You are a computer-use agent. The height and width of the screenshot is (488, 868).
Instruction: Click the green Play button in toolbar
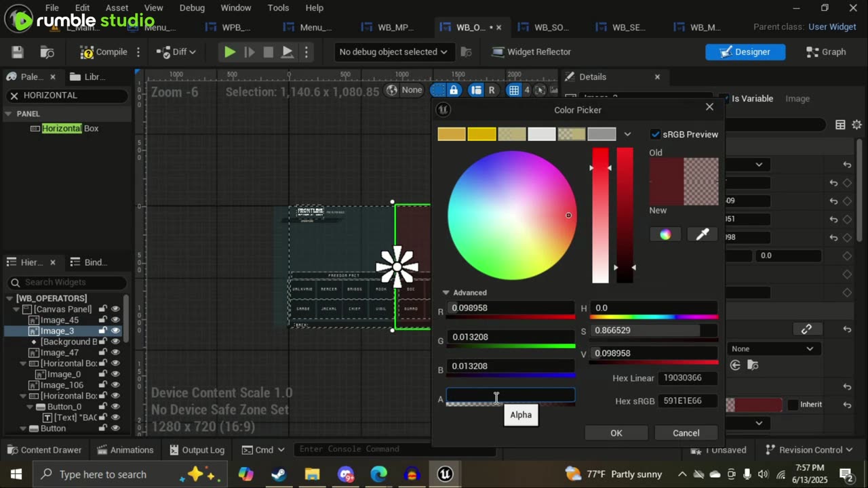[230, 52]
